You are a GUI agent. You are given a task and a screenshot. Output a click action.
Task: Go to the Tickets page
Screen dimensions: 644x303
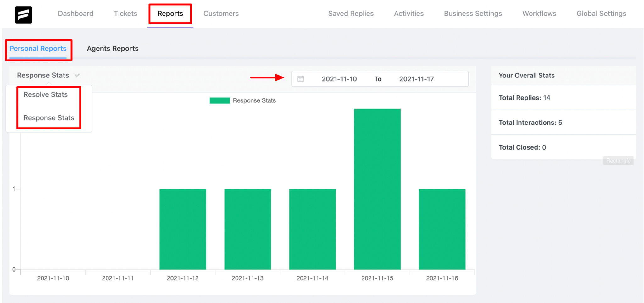tap(125, 14)
